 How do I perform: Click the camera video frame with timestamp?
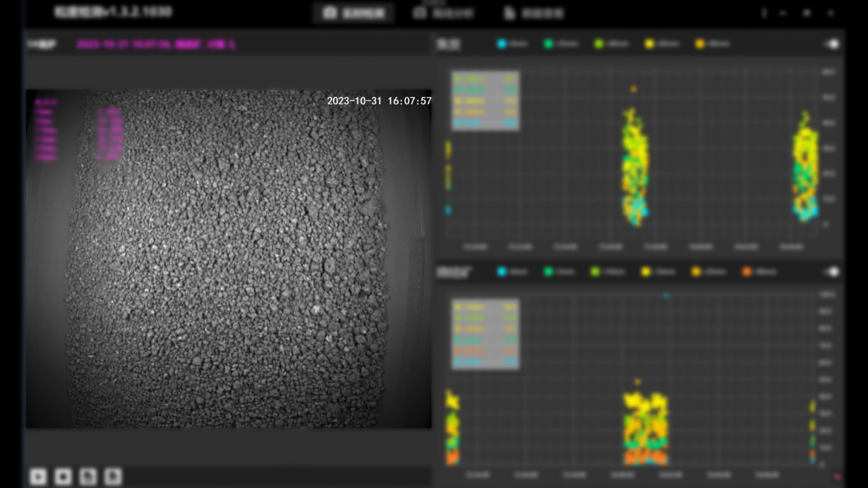(x=229, y=258)
